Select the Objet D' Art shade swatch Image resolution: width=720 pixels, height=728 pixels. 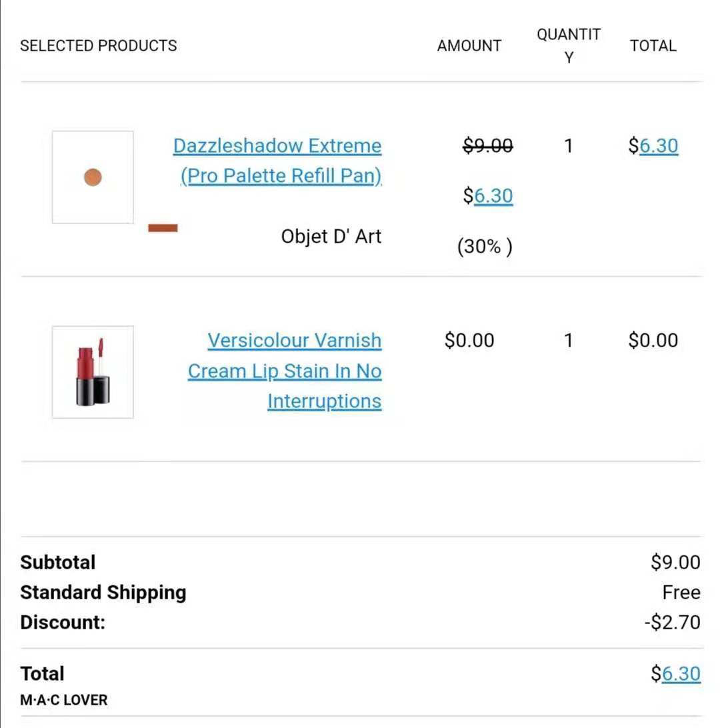163,228
